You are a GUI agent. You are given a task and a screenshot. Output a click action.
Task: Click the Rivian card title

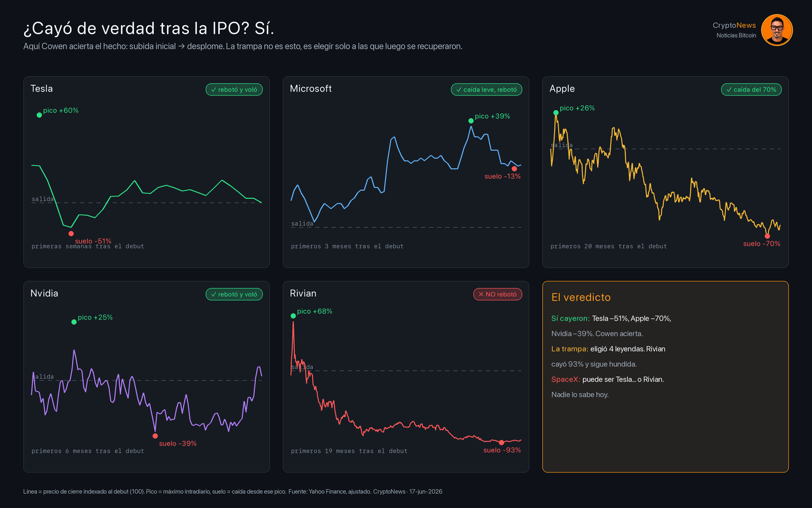[303, 293]
